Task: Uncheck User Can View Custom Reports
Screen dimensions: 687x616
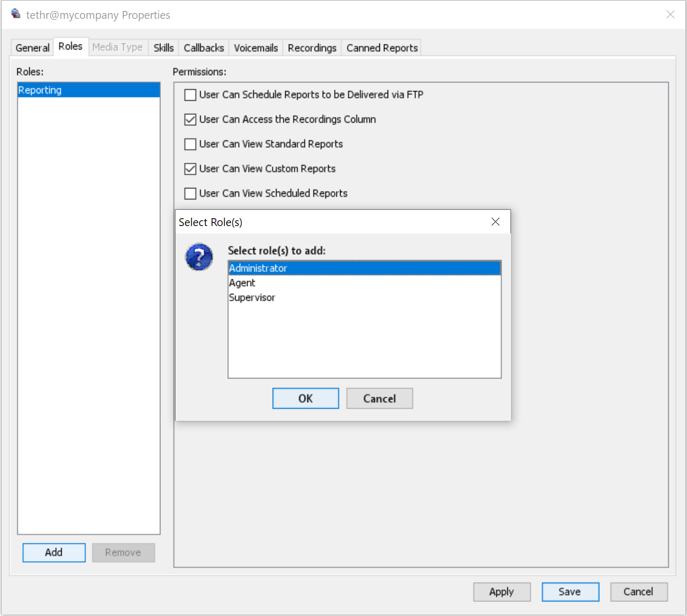Action: point(191,169)
